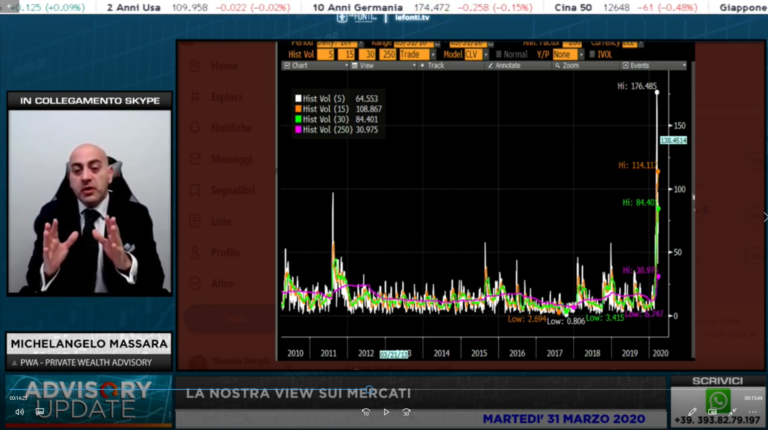Click the pencil edit icon in player

coord(692,412)
